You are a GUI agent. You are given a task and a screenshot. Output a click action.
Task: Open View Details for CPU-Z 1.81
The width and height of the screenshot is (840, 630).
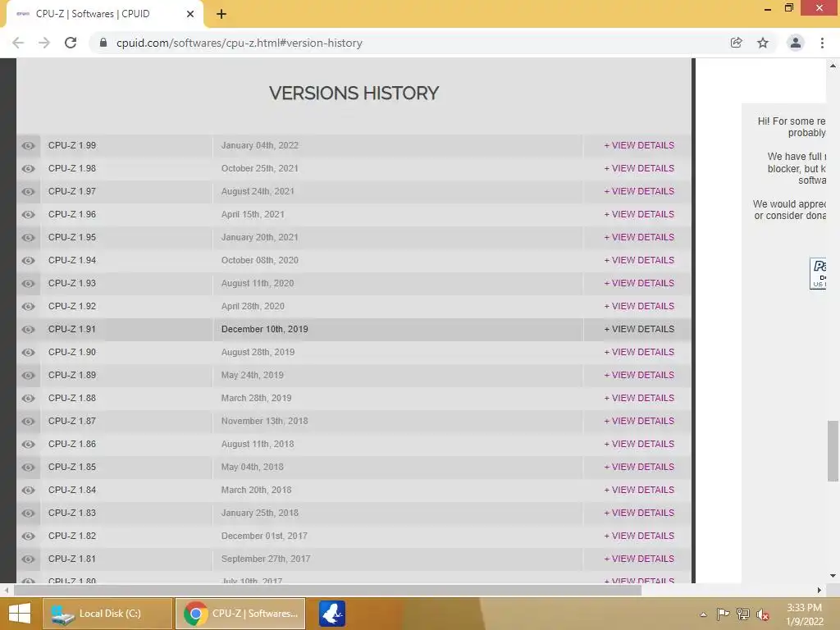coord(639,559)
